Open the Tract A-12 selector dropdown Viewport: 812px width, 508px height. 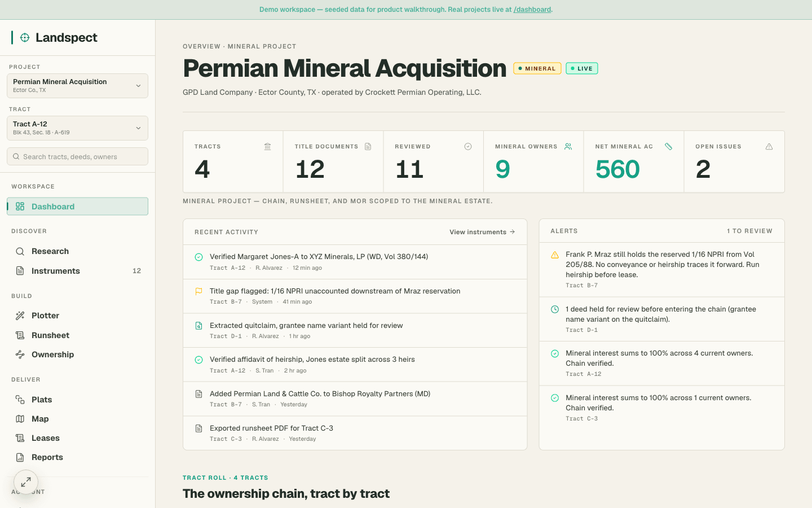click(77, 128)
